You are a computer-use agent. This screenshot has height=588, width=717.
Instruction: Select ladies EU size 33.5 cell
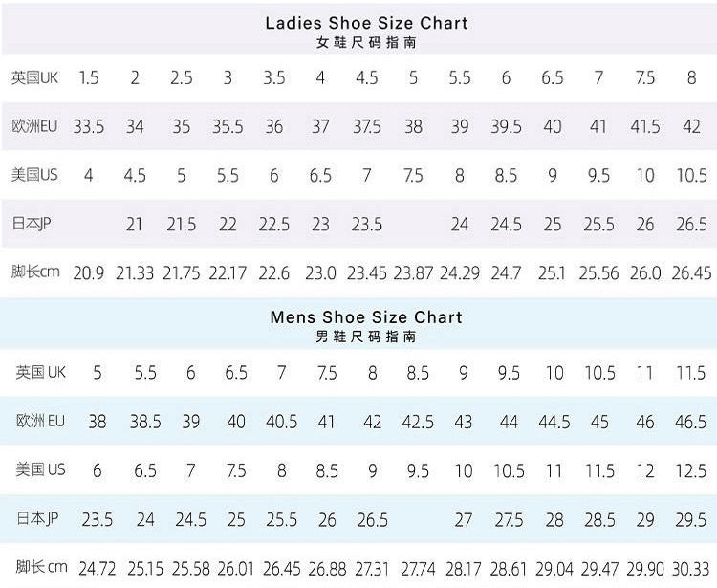88,126
